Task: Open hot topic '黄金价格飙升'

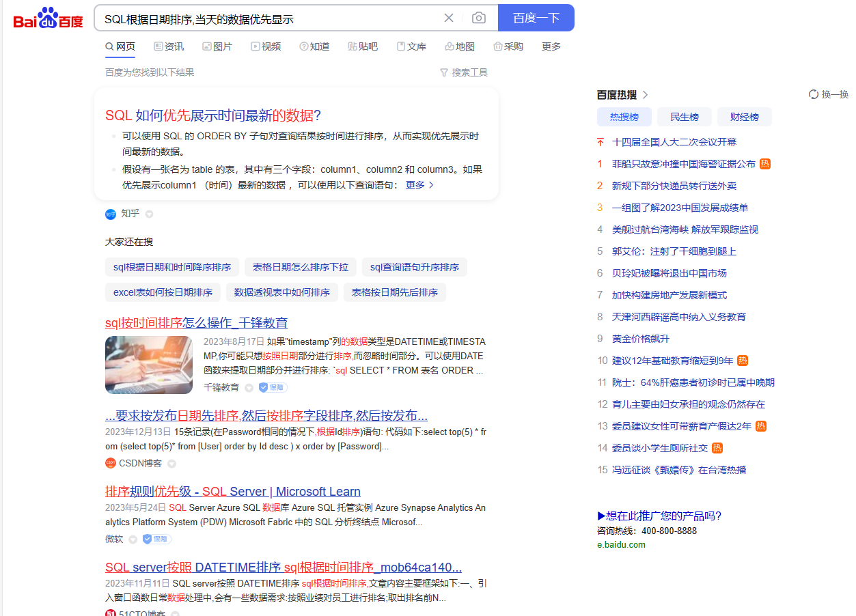Action: pyautogui.click(x=641, y=339)
